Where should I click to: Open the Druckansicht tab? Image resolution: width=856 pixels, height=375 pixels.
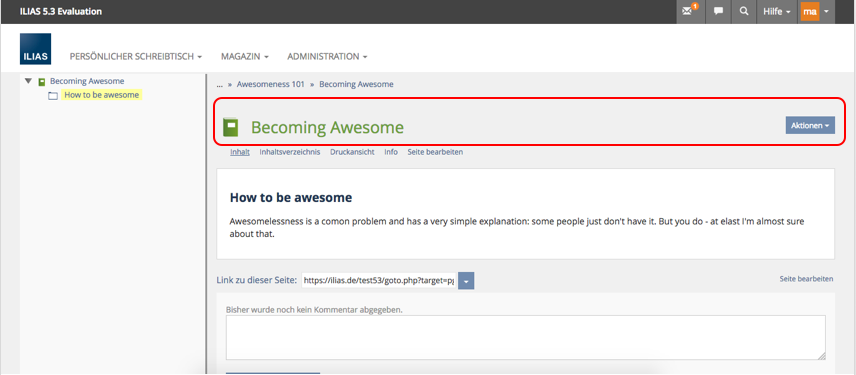pos(352,152)
